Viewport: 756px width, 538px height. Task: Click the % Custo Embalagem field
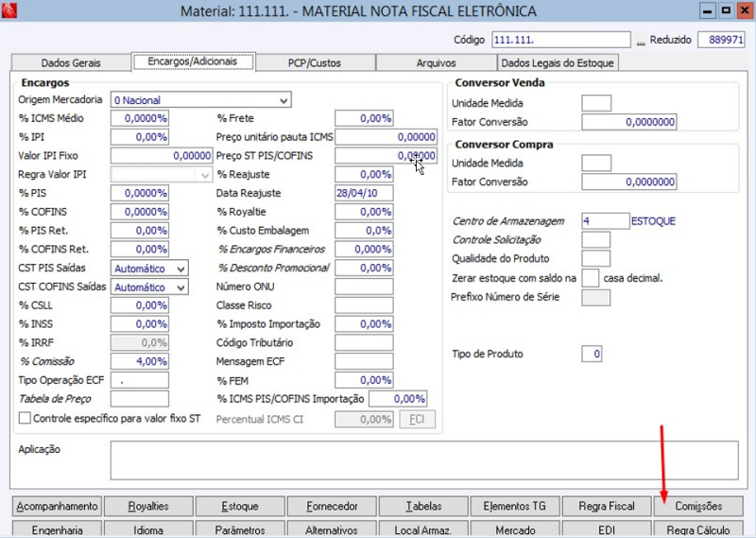364,231
